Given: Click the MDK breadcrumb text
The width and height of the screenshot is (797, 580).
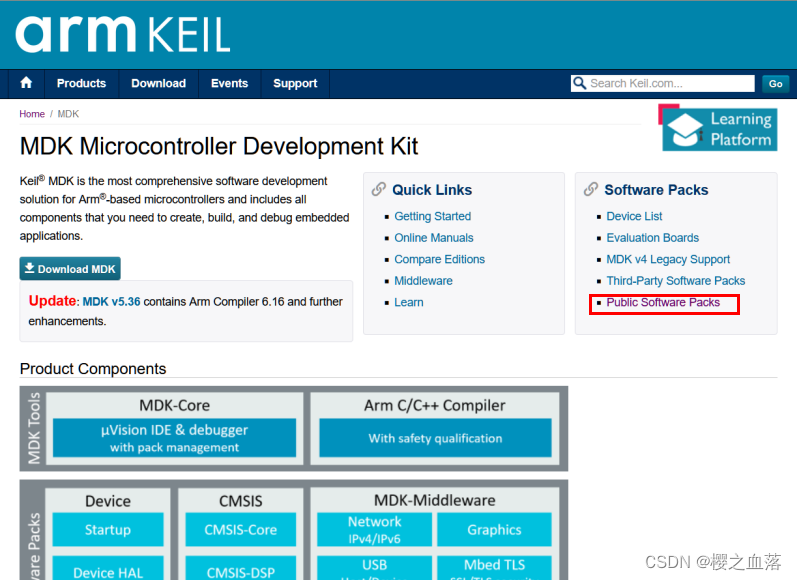Looking at the screenshot, I should 68,114.
